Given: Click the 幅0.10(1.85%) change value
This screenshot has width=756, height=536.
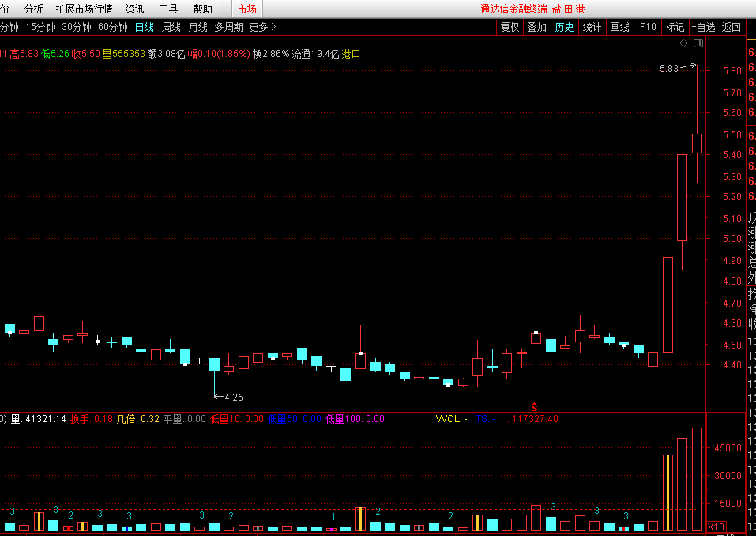Looking at the screenshot, I should pyautogui.click(x=219, y=54).
